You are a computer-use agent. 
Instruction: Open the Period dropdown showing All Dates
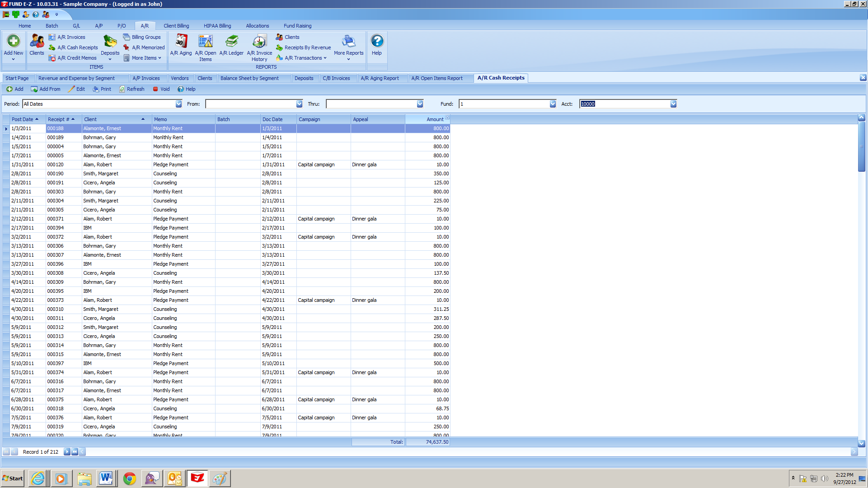click(179, 103)
